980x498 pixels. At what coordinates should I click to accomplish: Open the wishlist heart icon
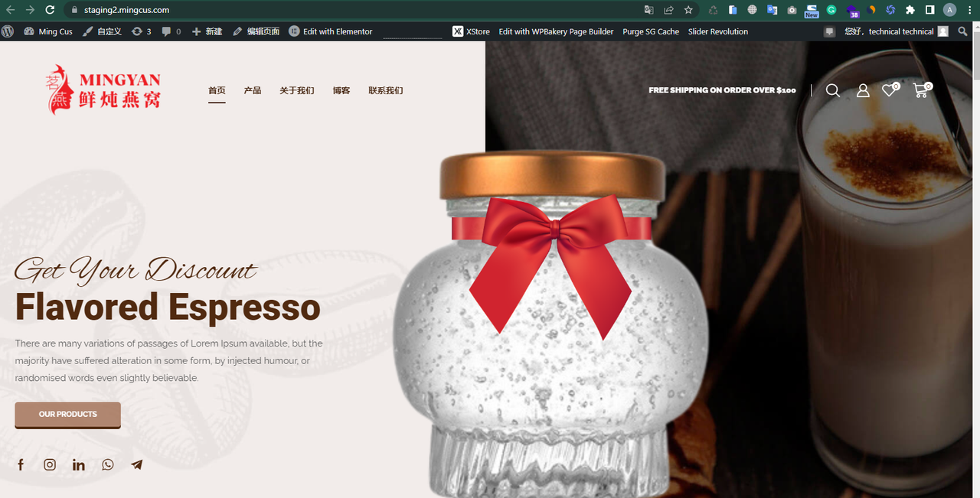890,90
